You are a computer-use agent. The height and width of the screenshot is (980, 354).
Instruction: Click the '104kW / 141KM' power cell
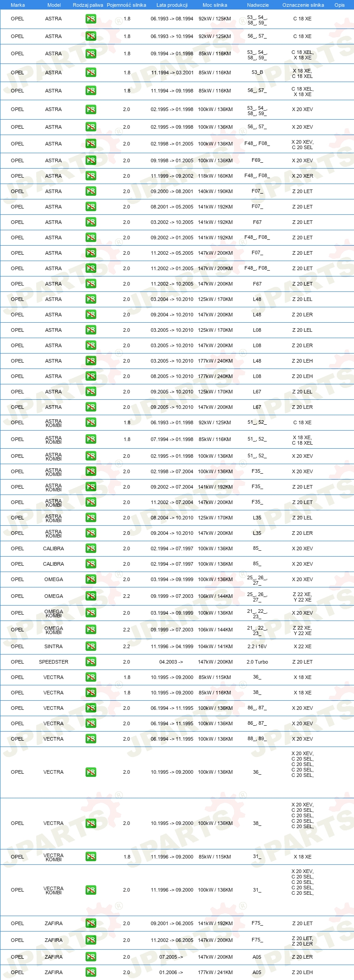[215, 646]
